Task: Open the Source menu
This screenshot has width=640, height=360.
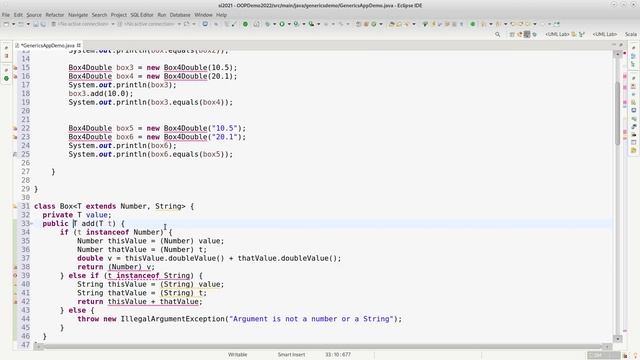Action: click(x=34, y=15)
